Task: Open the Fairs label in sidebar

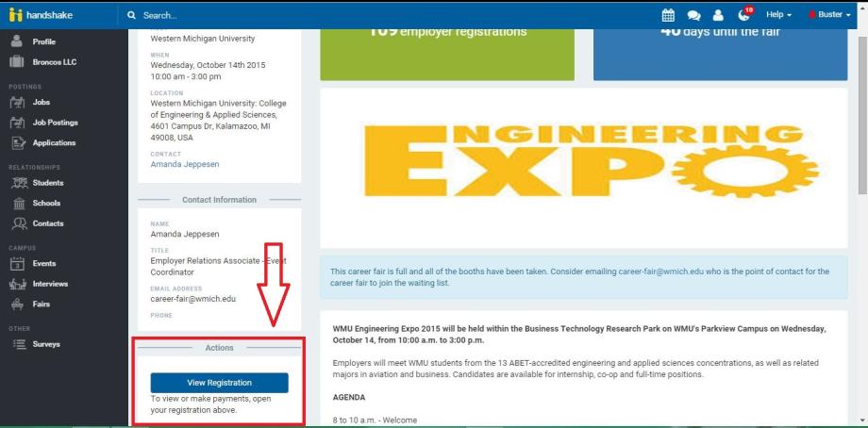Action: (41, 305)
